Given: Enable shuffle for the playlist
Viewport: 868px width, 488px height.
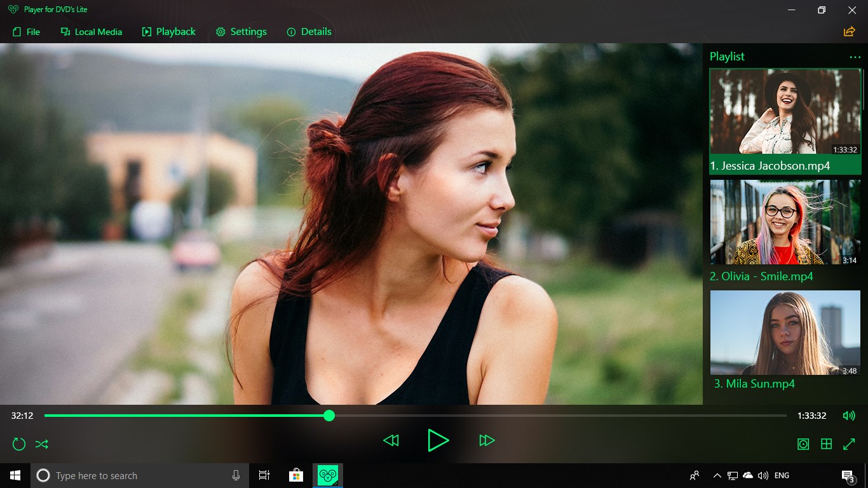Looking at the screenshot, I should point(41,444).
